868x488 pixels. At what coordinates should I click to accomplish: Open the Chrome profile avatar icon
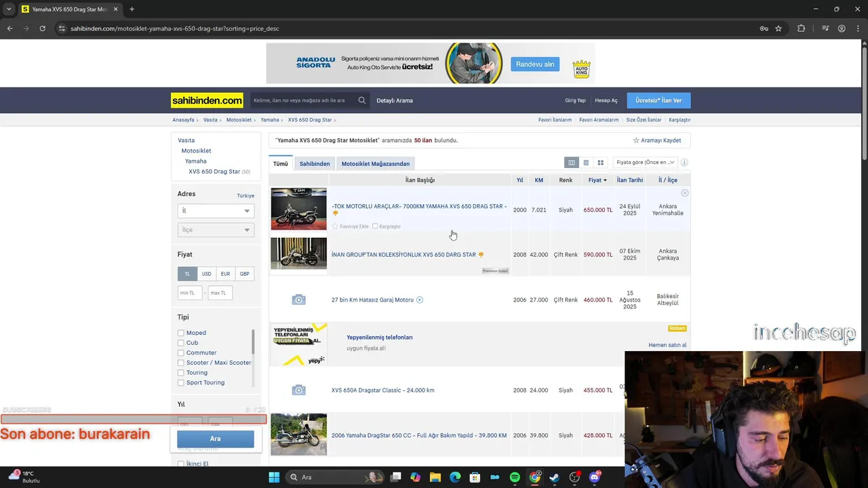[842, 28]
